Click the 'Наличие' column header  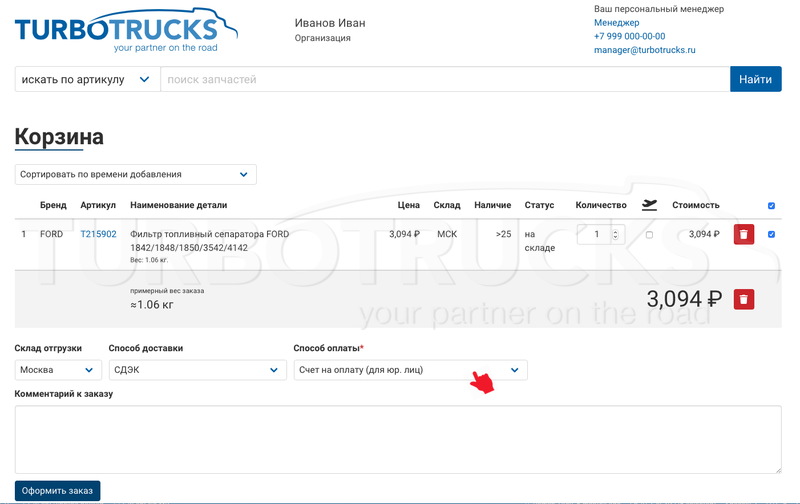[492, 205]
